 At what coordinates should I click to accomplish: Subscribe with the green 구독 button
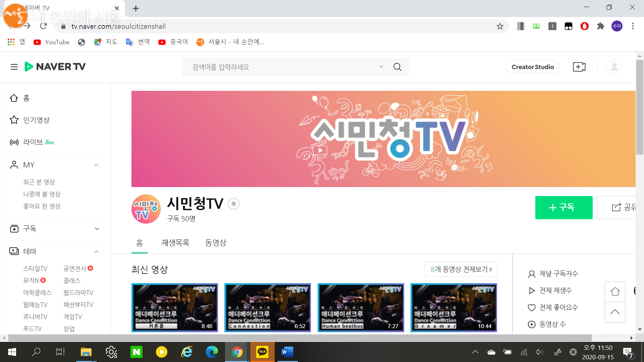point(564,207)
